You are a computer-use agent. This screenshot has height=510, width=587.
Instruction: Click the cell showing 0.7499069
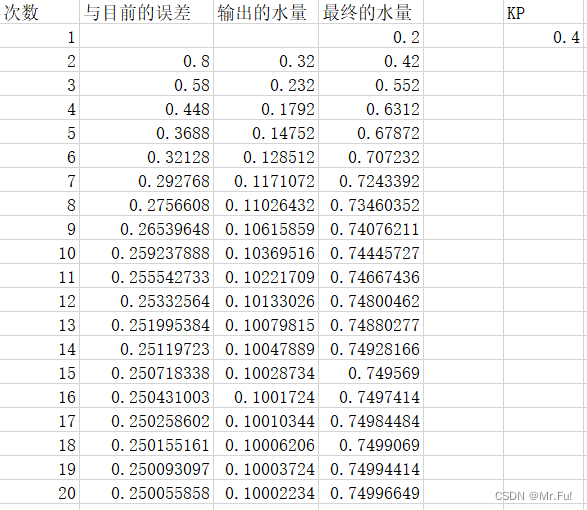coord(371,443)
